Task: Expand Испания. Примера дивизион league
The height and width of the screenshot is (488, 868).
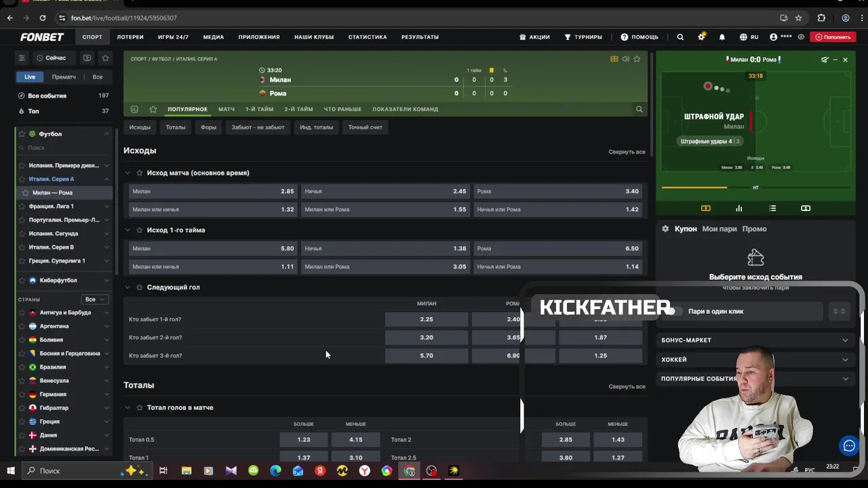Action: [106, 165]
